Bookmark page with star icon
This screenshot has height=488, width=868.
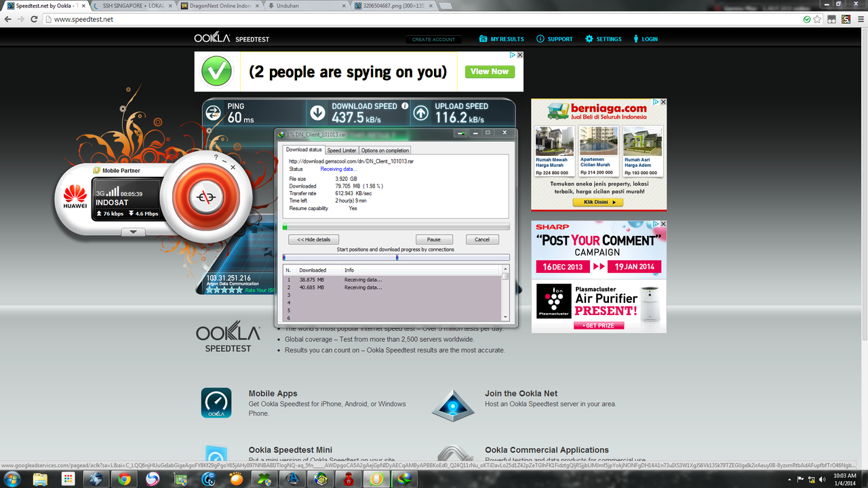818,19
